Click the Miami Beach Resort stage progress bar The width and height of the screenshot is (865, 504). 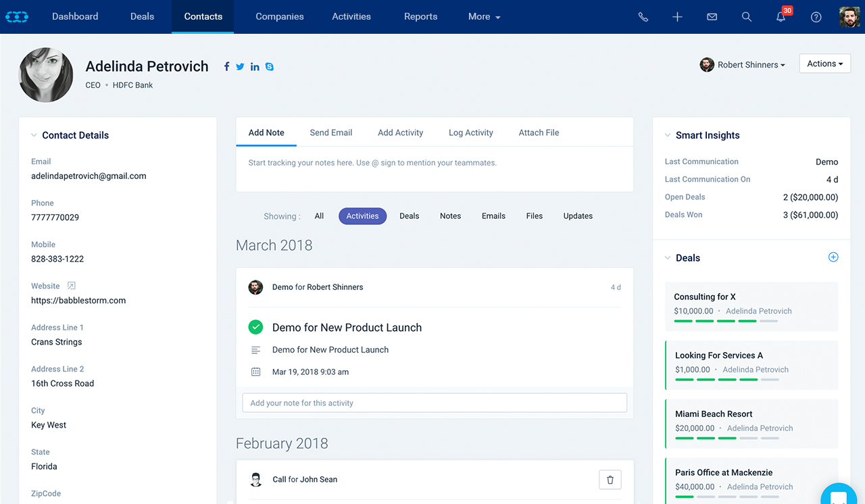(x=727, y=438)
